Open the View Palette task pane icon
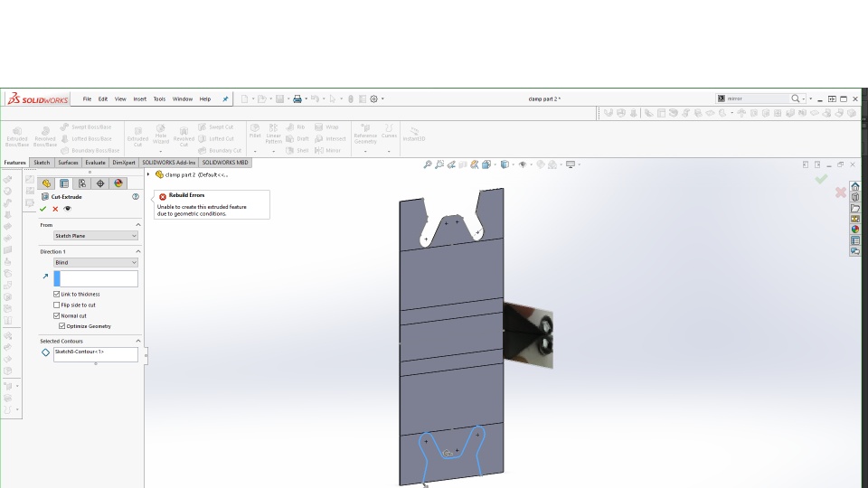Image resolution: width=868 pixels, height=488 pixels. (x=855, y=219)
